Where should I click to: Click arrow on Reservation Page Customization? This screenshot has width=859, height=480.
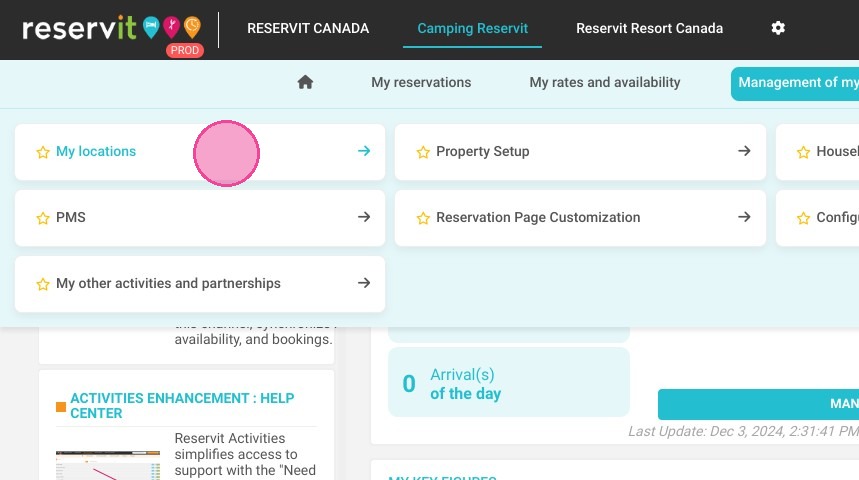pyautogui.click(x=744, y=217)
